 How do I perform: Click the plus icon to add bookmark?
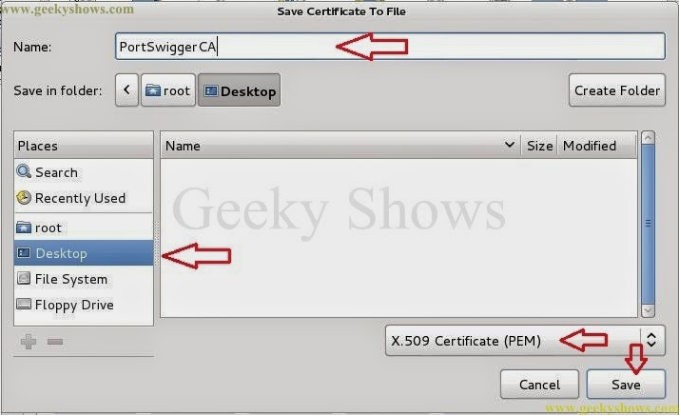pyautogui.click(x=29, y=342)
